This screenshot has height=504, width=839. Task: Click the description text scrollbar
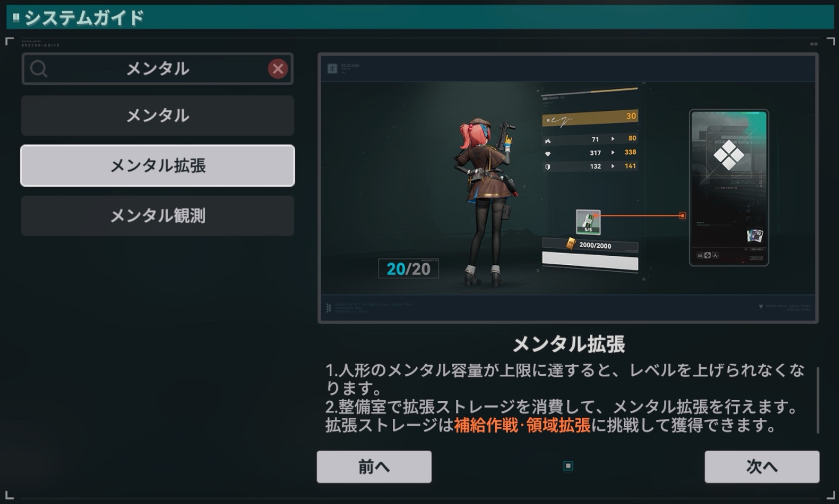[x=818, y=400]
